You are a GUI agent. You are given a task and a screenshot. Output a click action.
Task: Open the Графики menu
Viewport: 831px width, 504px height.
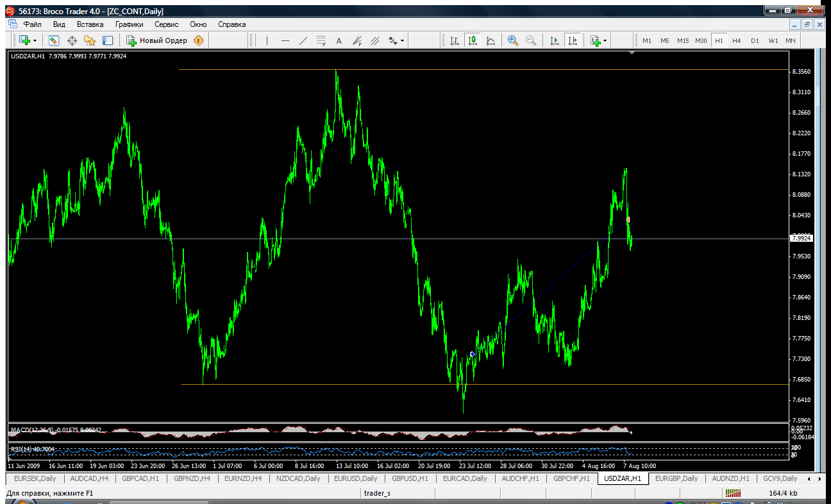[129, 24]
